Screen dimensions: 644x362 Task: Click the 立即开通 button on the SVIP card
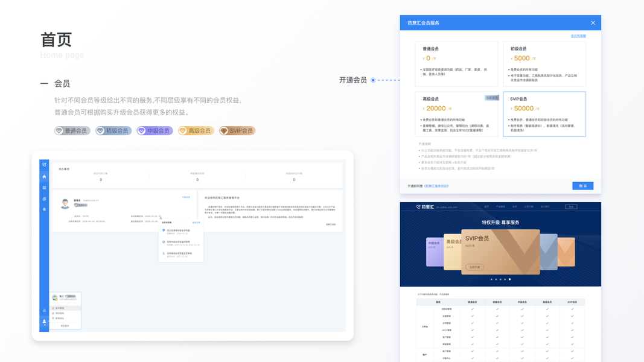point(475,267)
